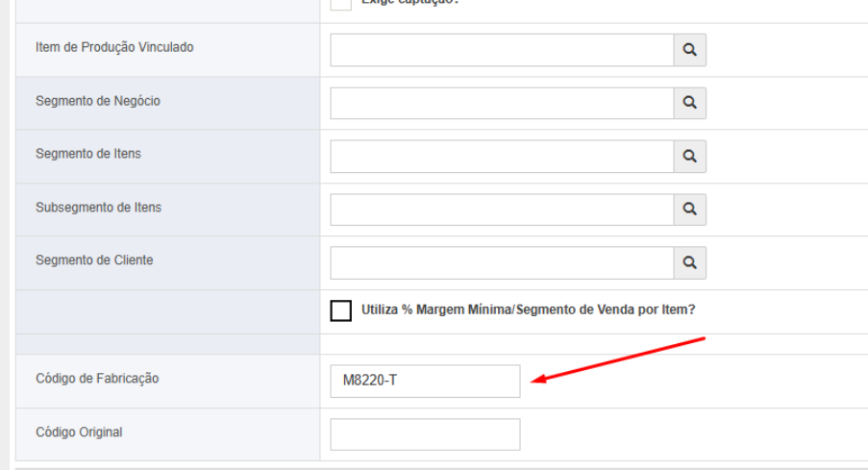Focus the Item de Produção Vinculado field
868x470 pixels.
[x=502, y=50]
